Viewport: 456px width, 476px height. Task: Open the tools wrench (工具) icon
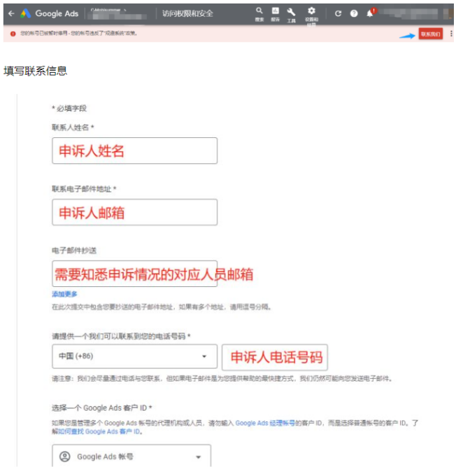coord(291,13)
